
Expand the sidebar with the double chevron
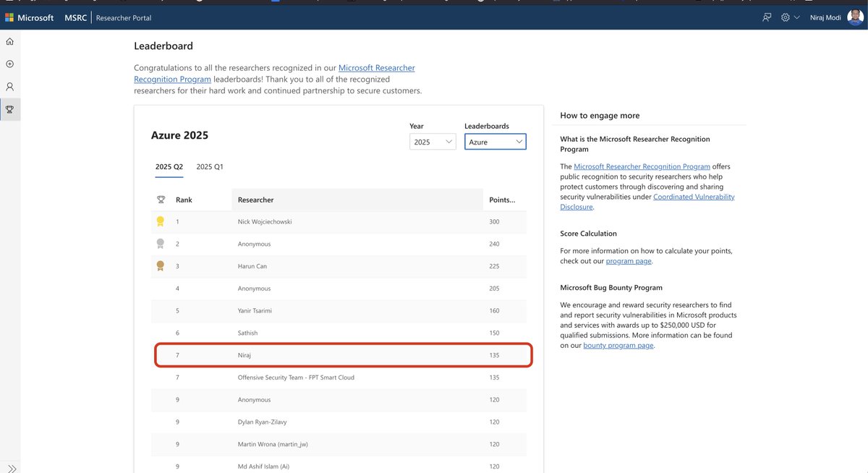coord(12,469)
